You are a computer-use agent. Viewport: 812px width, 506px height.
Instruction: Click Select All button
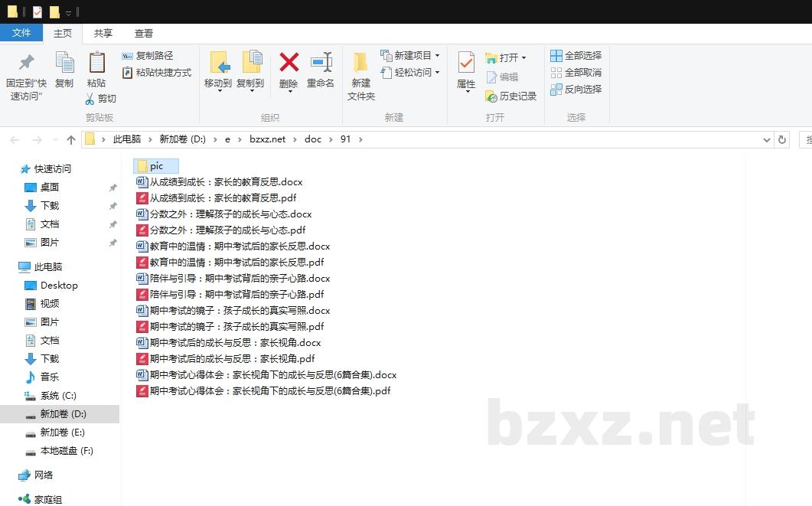pos(576,56)
